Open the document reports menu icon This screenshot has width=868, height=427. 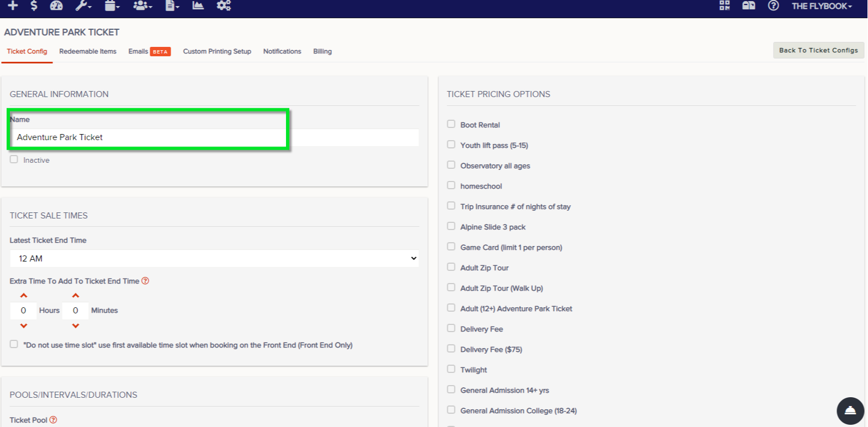click(172, 6)
